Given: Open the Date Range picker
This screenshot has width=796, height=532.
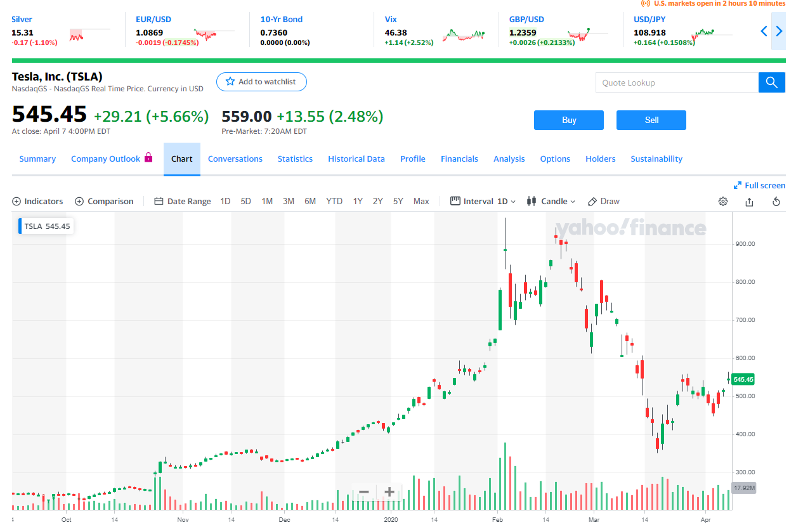Looking at the screenshot, I should click(x=183, y=202).
